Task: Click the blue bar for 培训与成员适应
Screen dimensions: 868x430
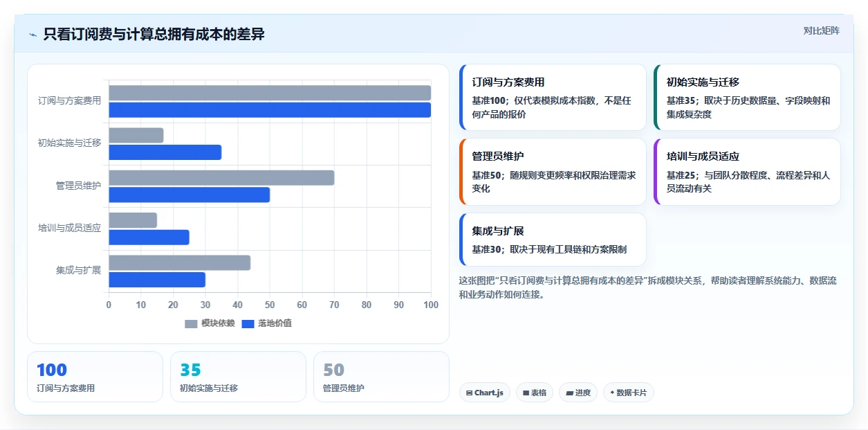Action: (149, 238)
